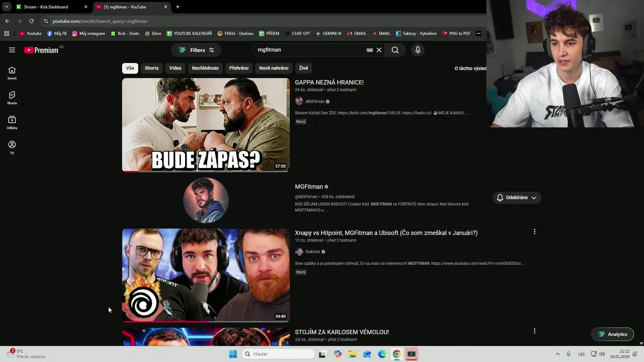Open the Youtube bookmark
Viewport: 644px width, 362px height.
tap(30, 33)
